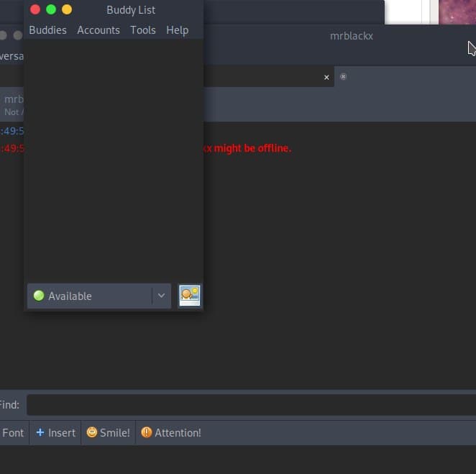This screenshot has width=476, height=474.
Task: Click the Available status selector
Action: [99, 296]
